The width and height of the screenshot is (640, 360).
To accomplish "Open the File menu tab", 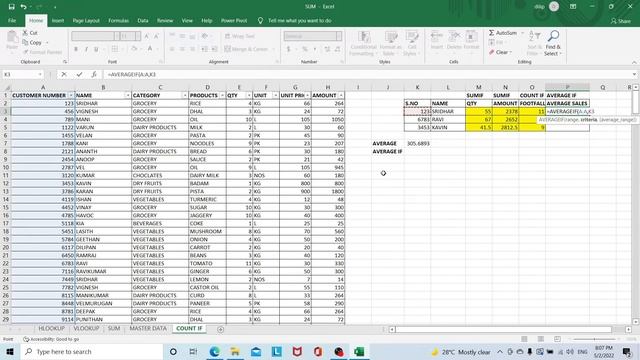I will tap(12, 20).
